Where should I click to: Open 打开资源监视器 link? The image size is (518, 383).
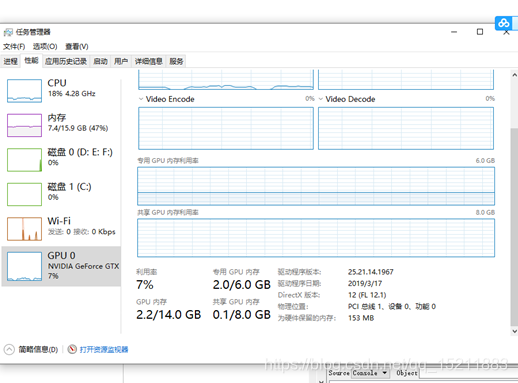[104, 349]
